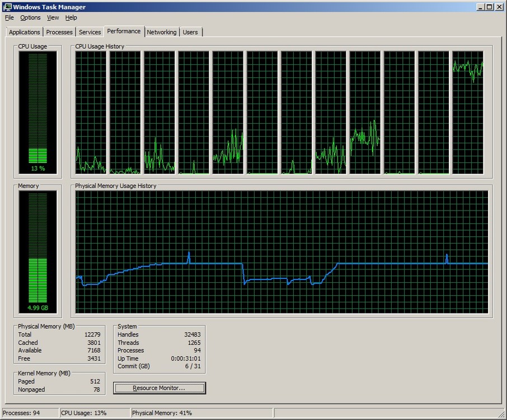Click the Commit (GB) value 6 / 31
Image resolution: width=507 pixels, height=420 pixels.
(193, 366)
